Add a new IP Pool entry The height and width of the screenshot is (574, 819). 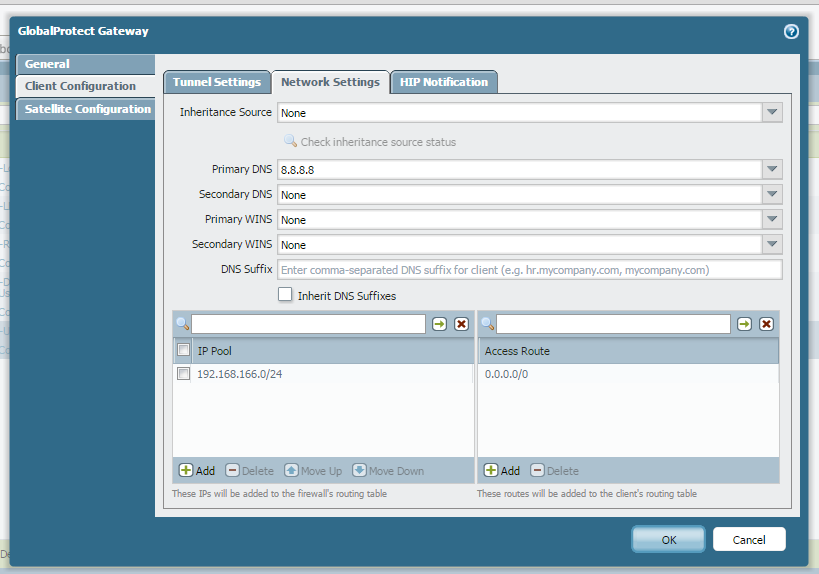pyautogui.click(x=197, y=470)
